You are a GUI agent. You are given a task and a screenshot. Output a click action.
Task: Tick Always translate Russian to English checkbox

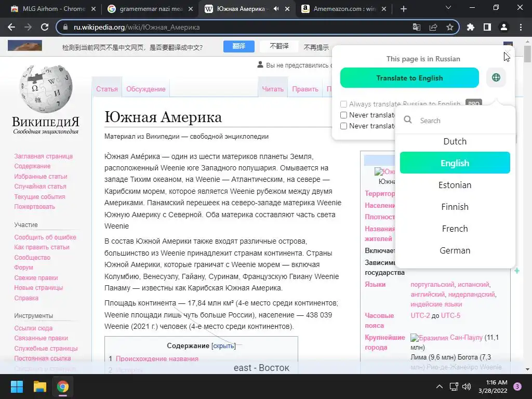tap(344, 104)
